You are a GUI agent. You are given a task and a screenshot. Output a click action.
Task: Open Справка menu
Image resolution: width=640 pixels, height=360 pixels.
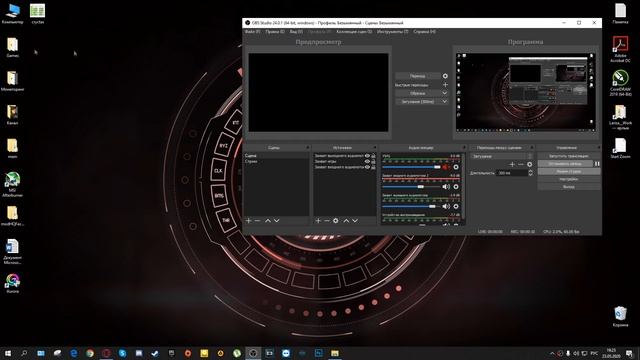point(424,31)
